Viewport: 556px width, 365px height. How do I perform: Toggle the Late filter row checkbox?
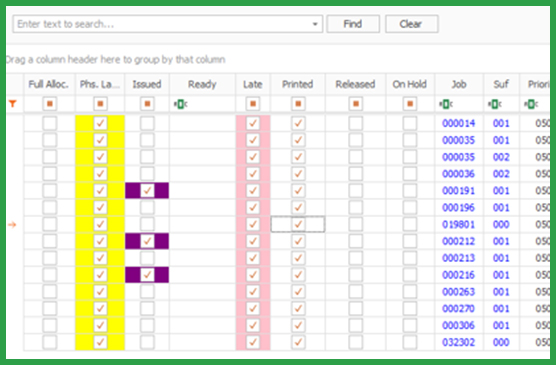(253, 104)
